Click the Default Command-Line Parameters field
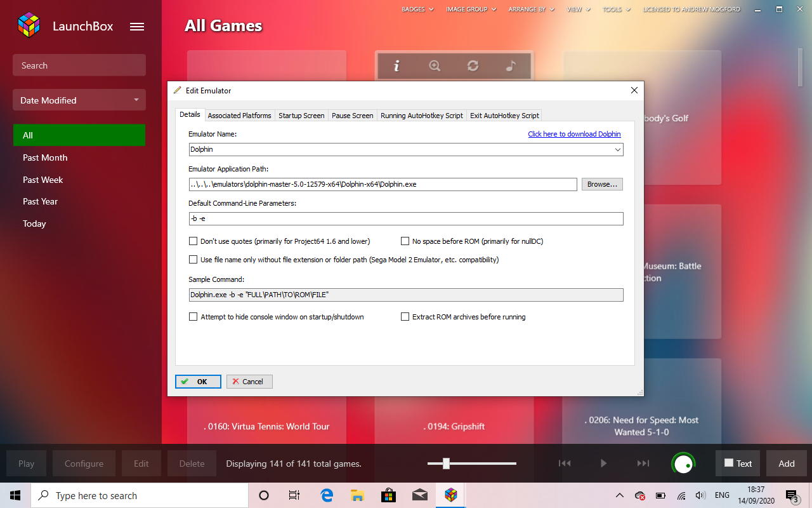 [x=406, y=218]
